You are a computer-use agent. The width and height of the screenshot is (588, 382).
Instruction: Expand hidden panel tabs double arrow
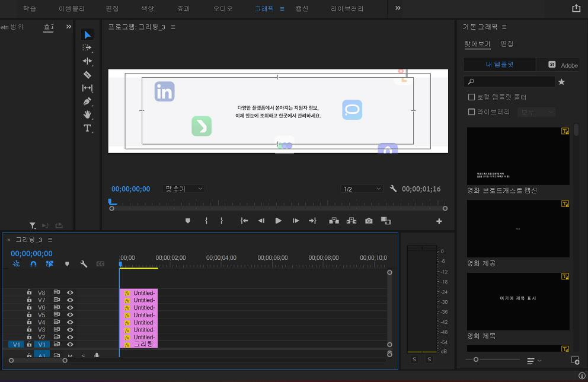69,27
